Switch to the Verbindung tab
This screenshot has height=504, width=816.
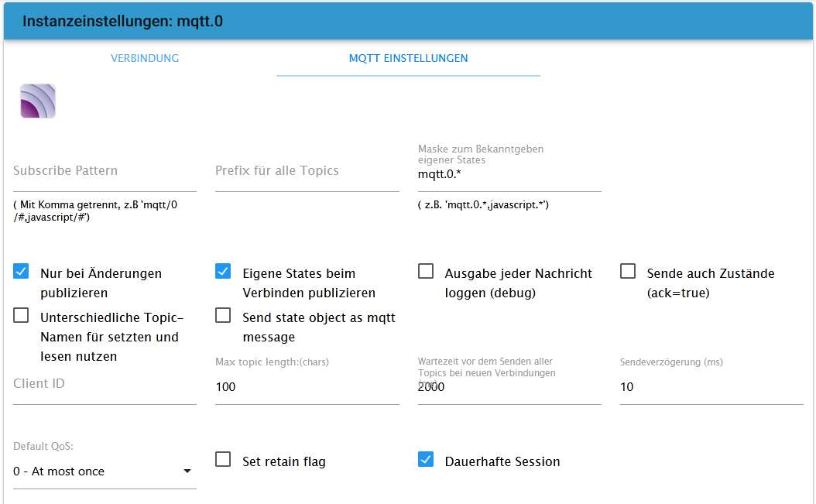coord(145,58)
